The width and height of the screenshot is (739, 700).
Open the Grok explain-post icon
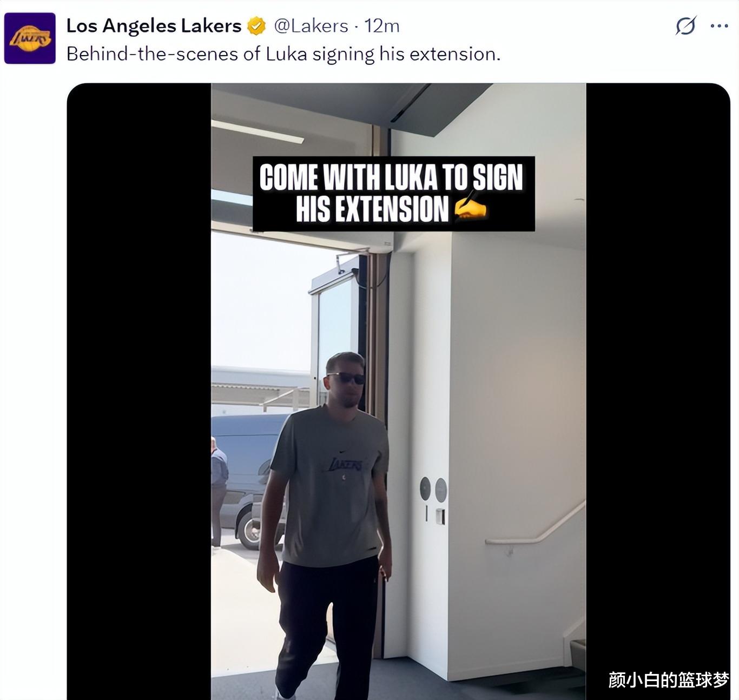(x=685, y=25)
